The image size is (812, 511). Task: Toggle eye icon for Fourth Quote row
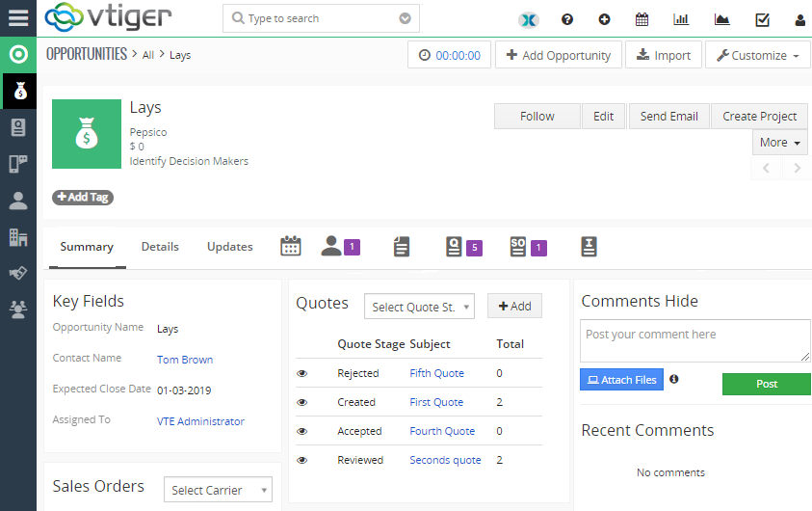pos(302,431)
